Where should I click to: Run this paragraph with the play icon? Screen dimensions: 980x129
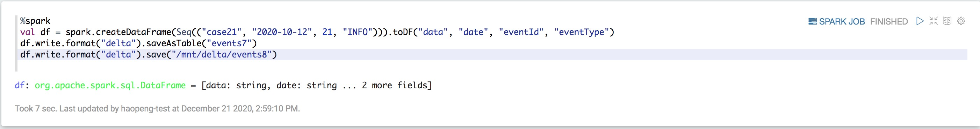pos(920,21)
